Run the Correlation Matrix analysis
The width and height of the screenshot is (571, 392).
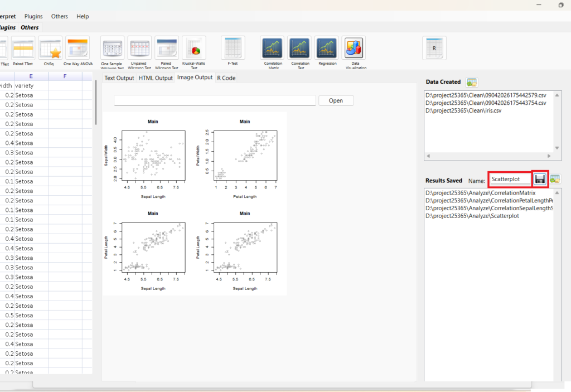273,48
